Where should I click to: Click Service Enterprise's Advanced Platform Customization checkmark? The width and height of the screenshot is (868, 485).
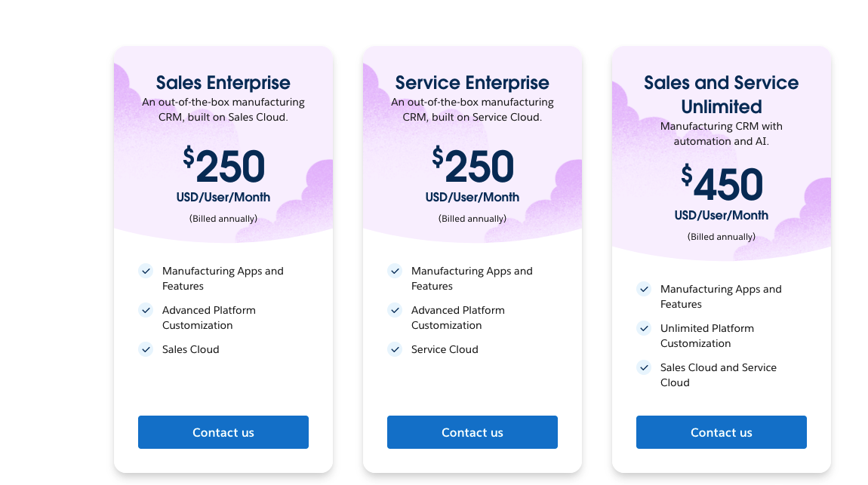(x=395, y=310)
